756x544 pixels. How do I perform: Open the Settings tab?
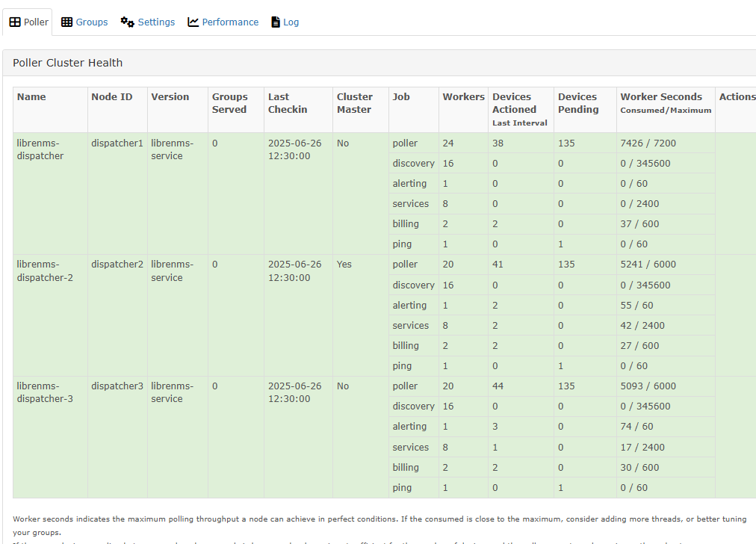147,22
